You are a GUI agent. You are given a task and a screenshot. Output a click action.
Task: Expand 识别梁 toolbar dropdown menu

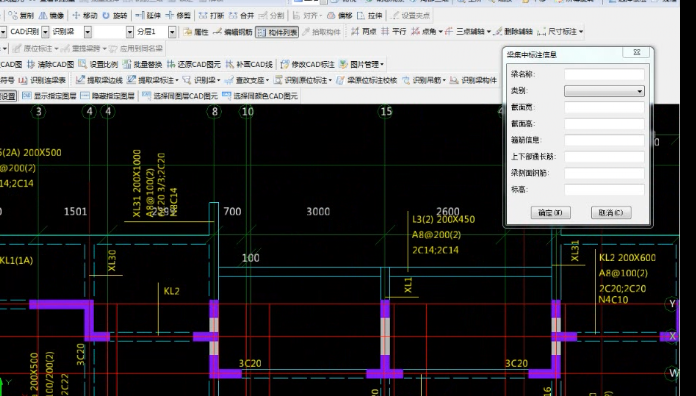click(x=218, y=80)
